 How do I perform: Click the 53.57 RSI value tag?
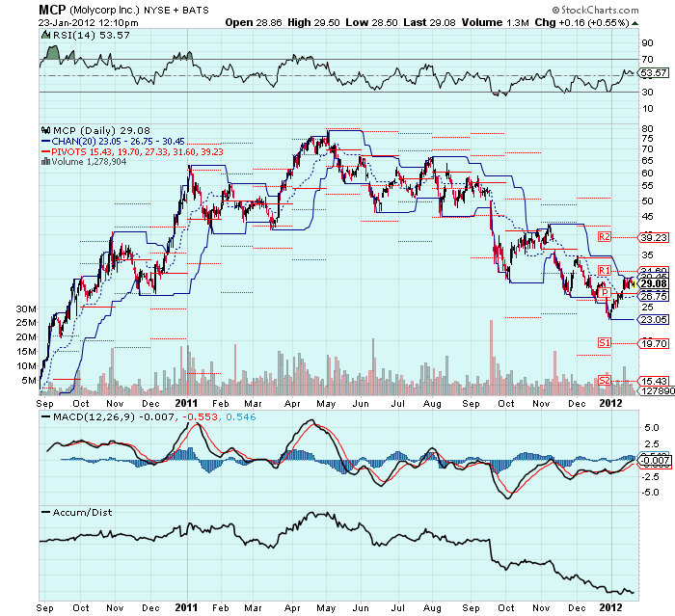[654, 72]
